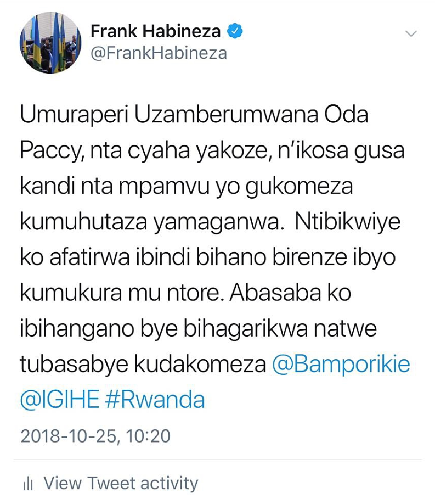The width and height of the screenshot is (435, 504).
Task: Click the blue verified badge icon
Action: pos(235,31)
